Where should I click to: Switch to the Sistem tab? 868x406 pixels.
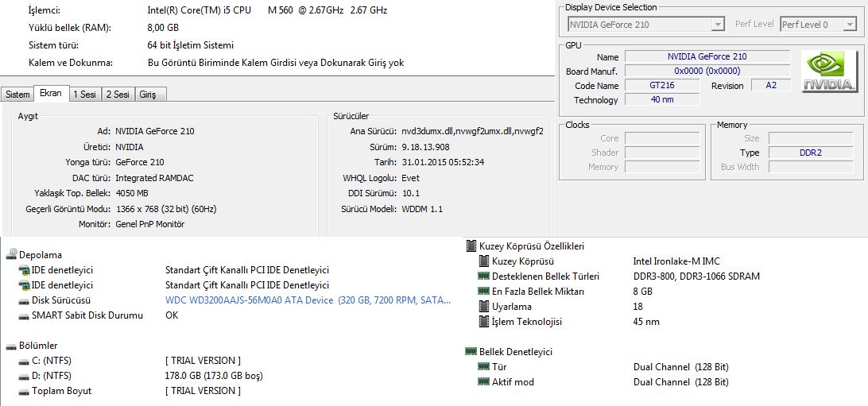point(17,95)
